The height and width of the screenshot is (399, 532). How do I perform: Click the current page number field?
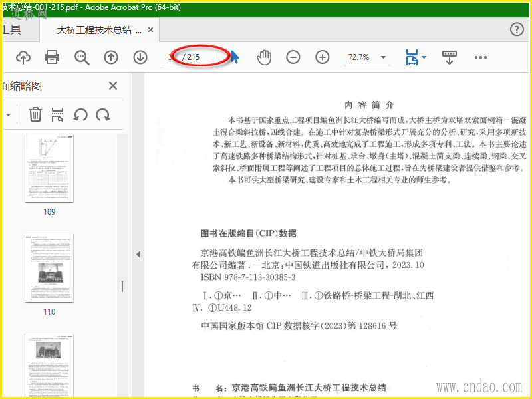coord(171,57)
